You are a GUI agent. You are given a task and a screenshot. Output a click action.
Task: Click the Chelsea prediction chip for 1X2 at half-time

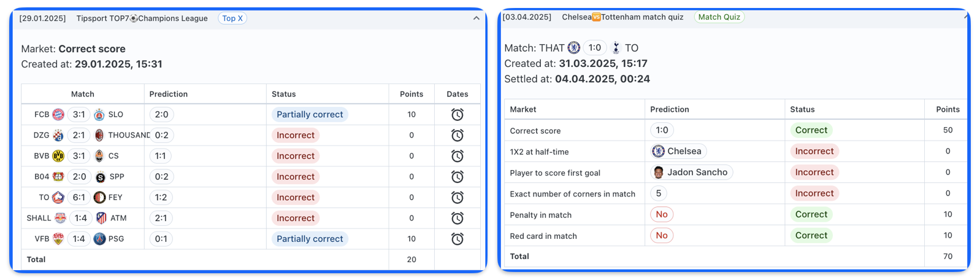[679, 151]
